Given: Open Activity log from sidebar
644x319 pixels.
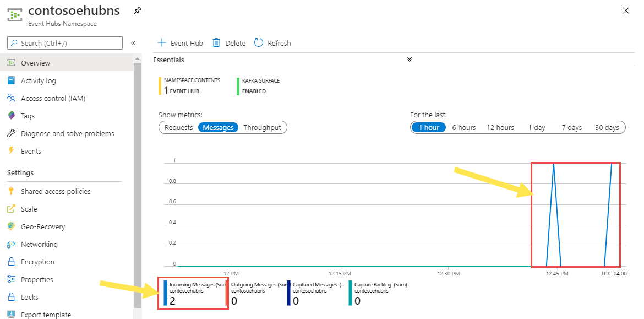Looking at the screenshot, I should 38,80.
